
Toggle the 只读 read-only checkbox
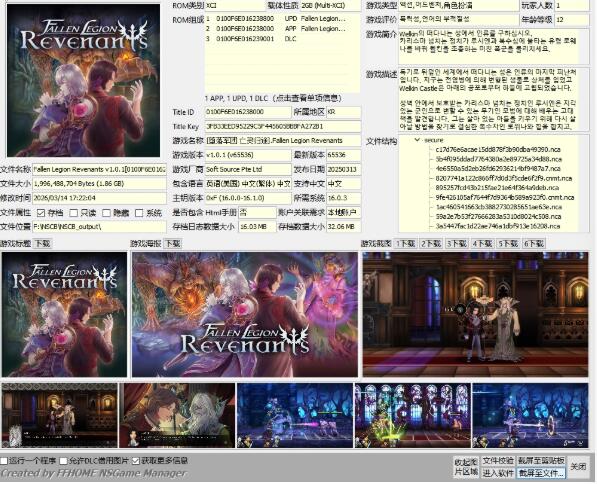[74, 213]
